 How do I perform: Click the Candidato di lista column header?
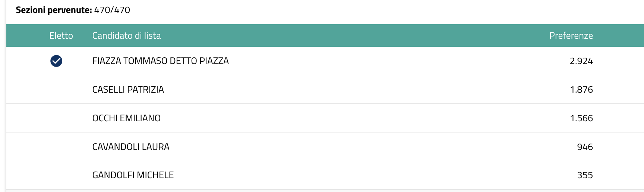(x=126, y=36)
